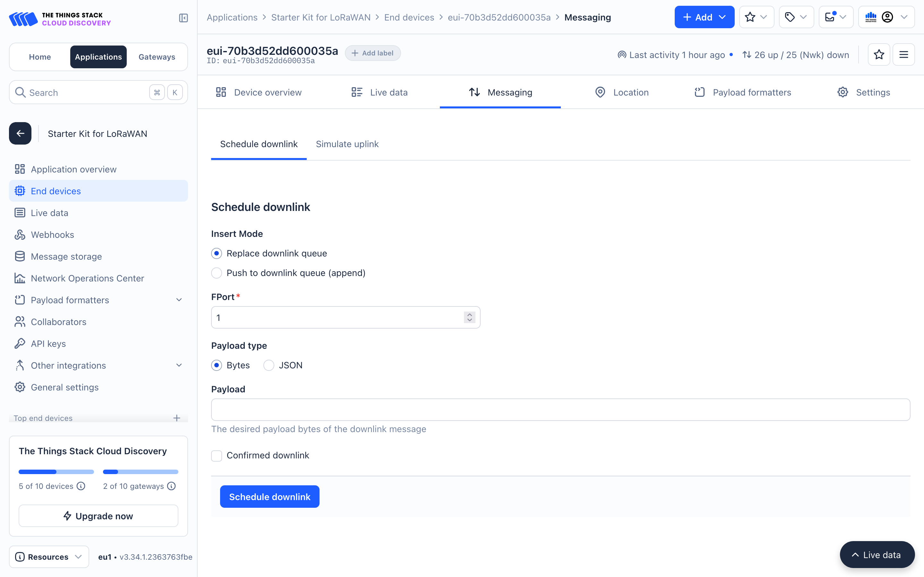Click the back arrow beside Starter Kit
Viewport: 924px width, 577px height.
pyautogui.click(x=20, y=134)
